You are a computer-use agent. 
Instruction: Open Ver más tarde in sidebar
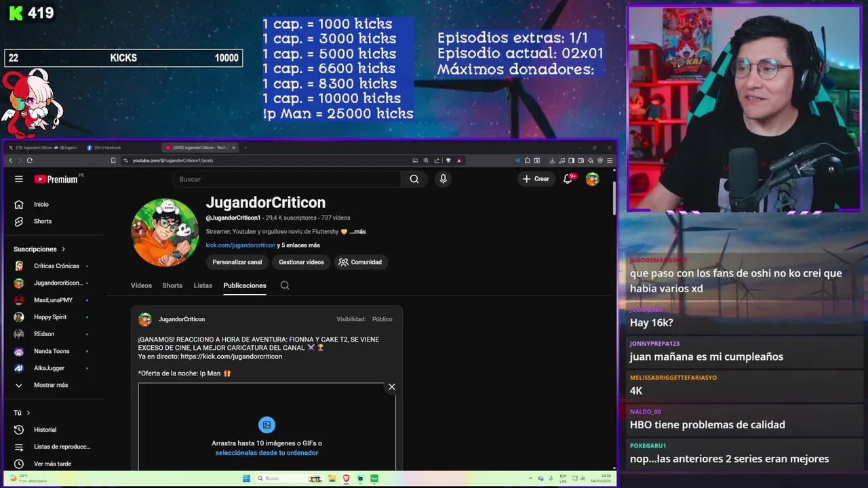[x=53, y=464]
